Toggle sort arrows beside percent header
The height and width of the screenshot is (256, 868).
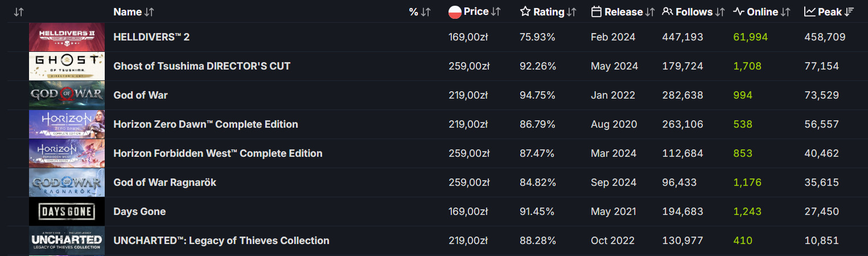pyautogui.click(x=425, y=12)
